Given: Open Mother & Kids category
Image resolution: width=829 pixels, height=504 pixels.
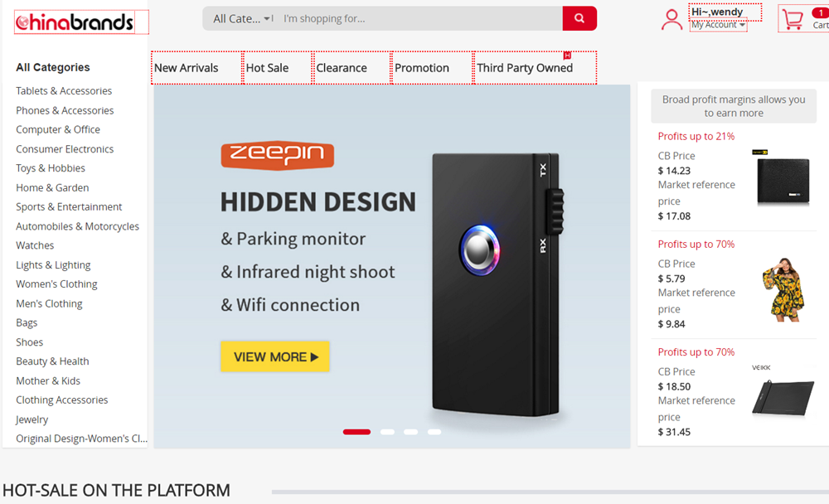Looking at the screenshot, I should [48, 380].
